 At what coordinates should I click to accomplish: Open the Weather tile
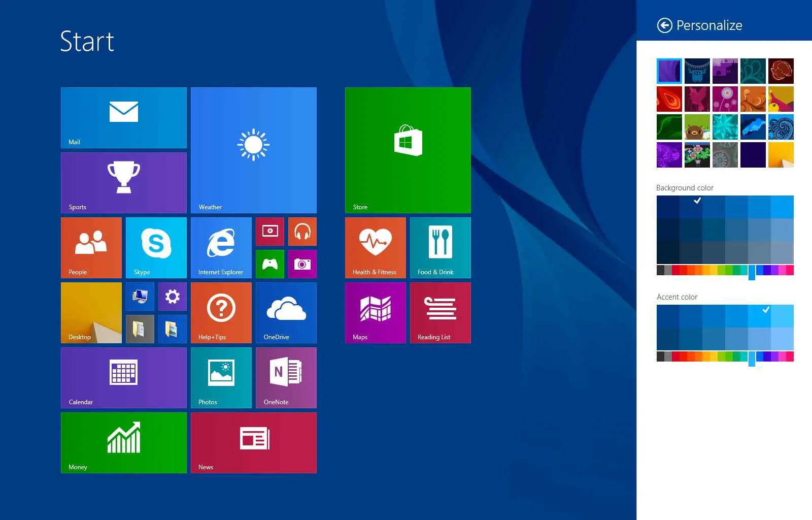(x=254, y=150)
